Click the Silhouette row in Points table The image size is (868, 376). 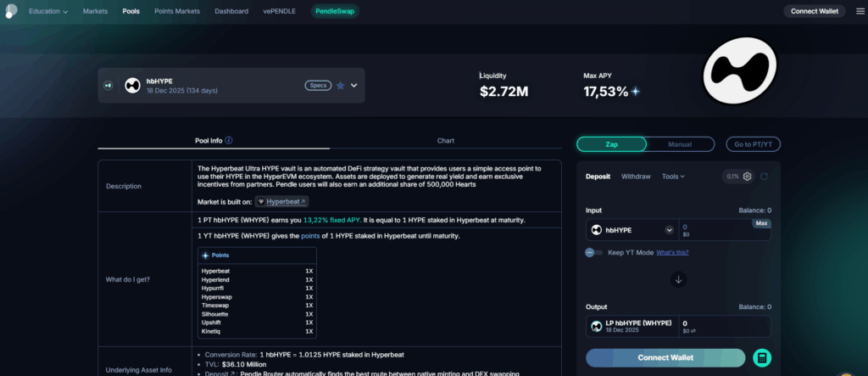click(x=258, y=314)
